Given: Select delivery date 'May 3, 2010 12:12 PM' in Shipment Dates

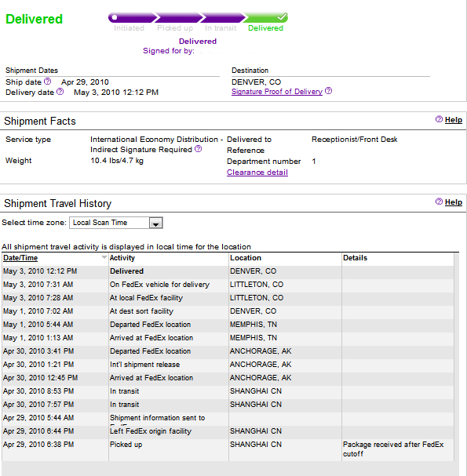Looking at the screenshot, I should (x=116, y=93).
